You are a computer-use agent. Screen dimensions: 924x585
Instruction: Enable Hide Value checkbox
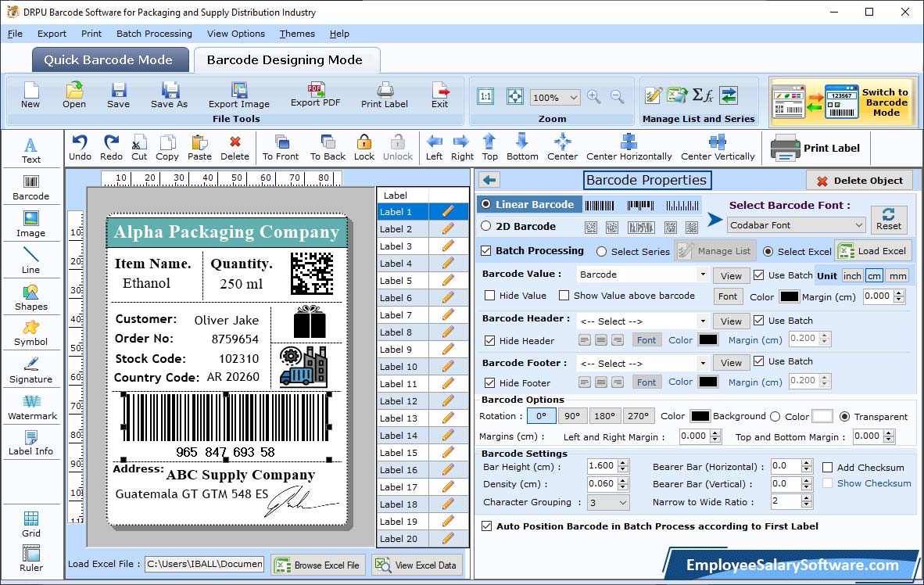489,296
